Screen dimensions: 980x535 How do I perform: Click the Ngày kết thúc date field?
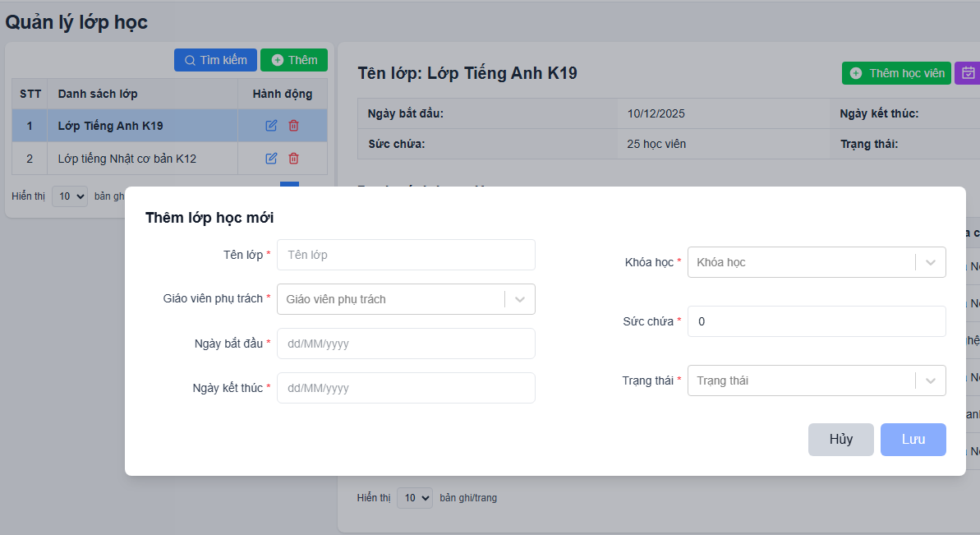406,388
